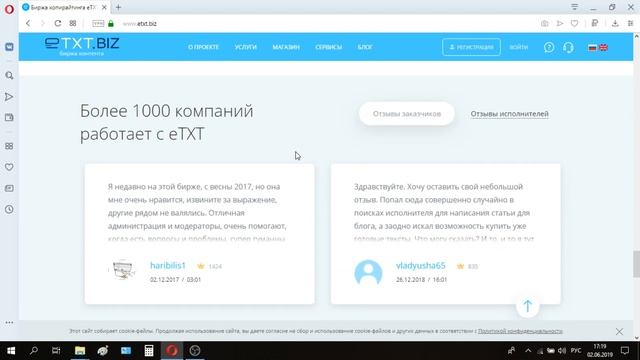This screenshot has width=640, height=360.
Task: Open the УСЛУГИ menu item
Action: tap(245, 47)
